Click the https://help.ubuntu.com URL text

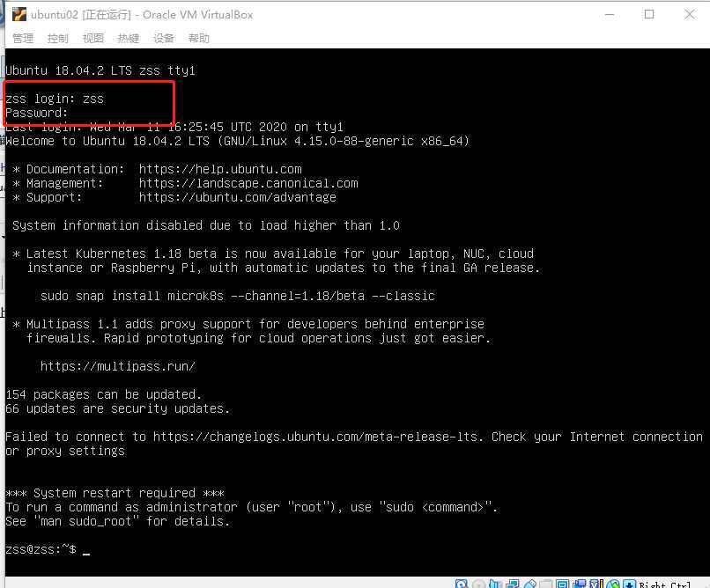(x=220, y=169)
